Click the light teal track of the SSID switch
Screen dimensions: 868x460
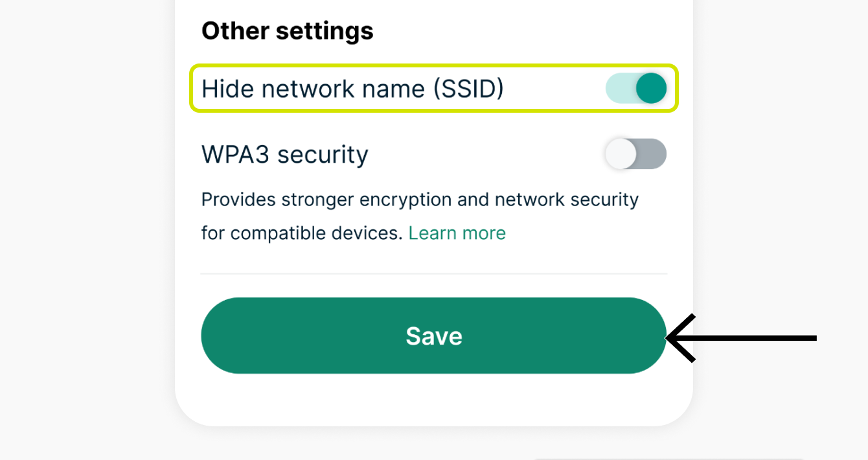coord(618,89)
